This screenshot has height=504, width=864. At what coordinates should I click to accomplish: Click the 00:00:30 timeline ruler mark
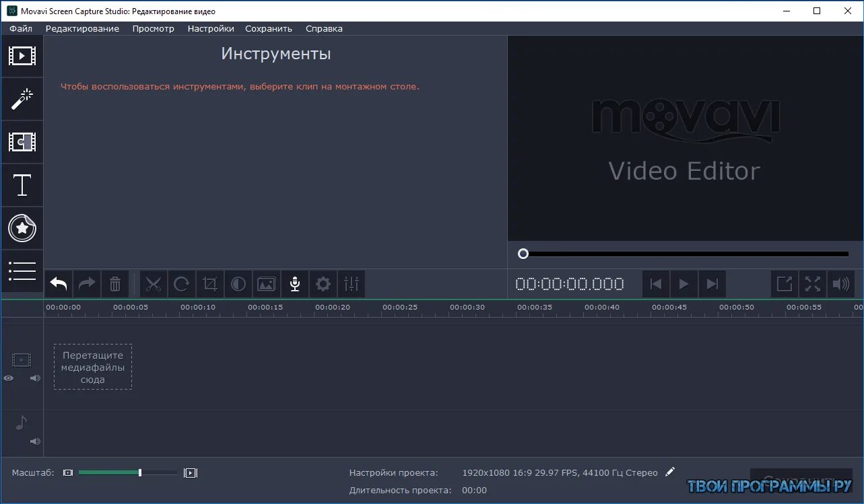coord(467,308)
